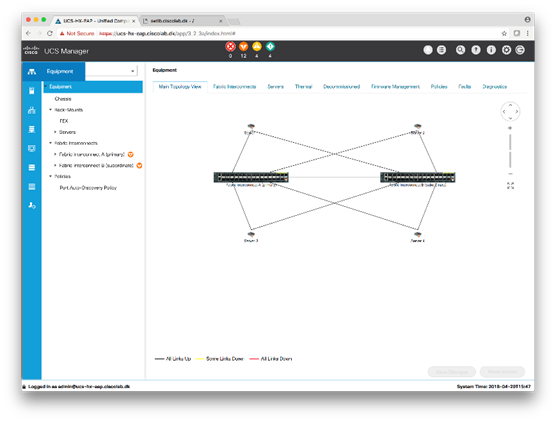Collapse the Rack-Mounts tree node
This screenshot has height=422, width=556.
coord(50,110)
